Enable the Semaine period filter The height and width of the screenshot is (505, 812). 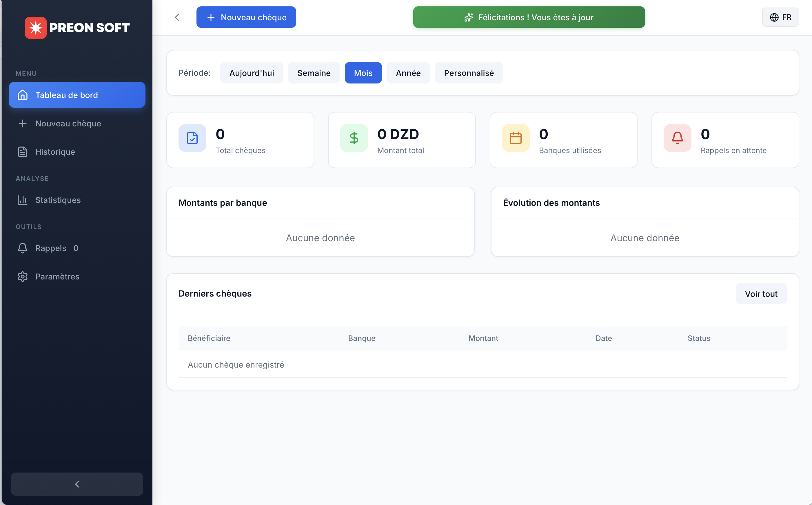[314, 72]
